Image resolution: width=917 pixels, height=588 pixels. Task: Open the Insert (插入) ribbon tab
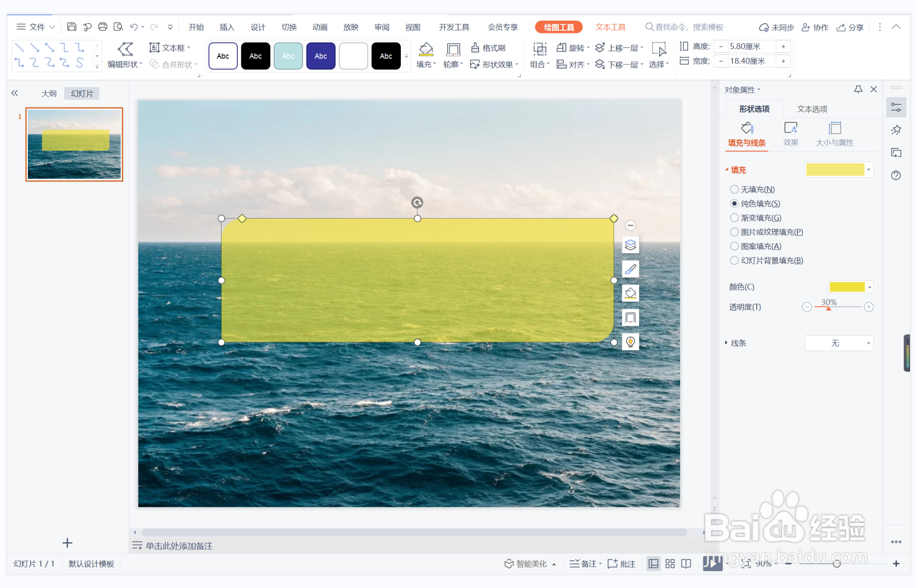[227, 27]
